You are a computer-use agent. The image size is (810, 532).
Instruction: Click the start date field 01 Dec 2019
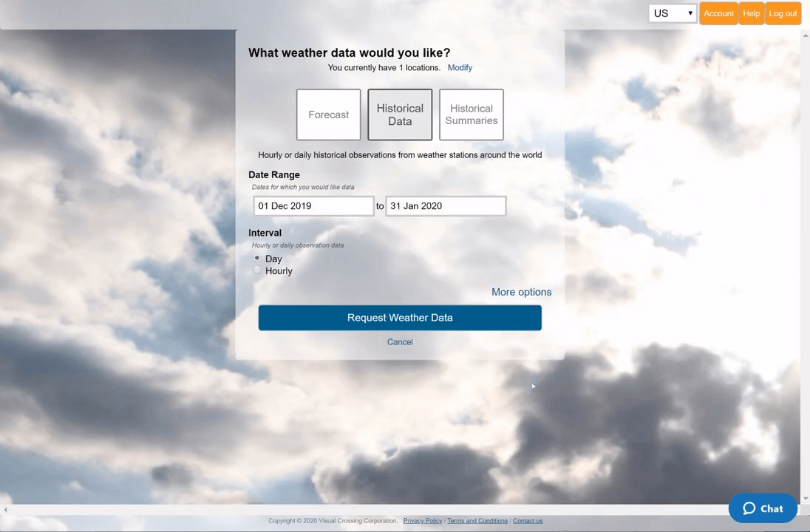pyautogui.click(x=313, y=206)
